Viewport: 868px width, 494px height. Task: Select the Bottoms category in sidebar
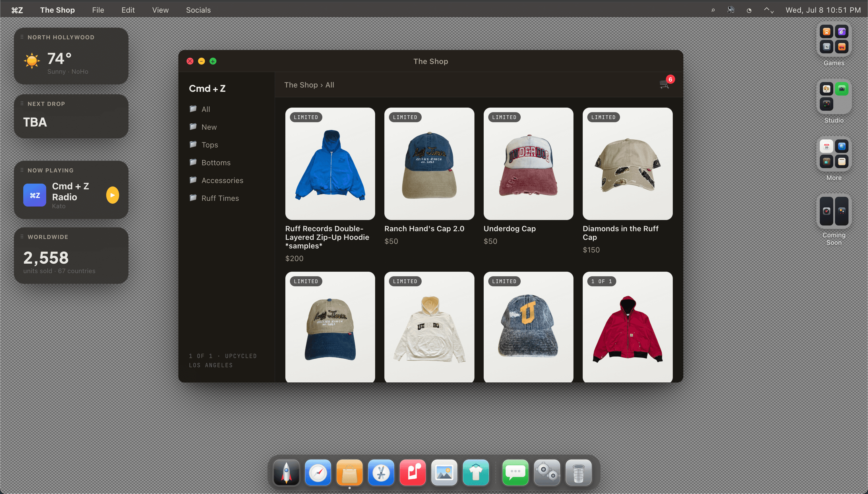(x=227, y=163)
